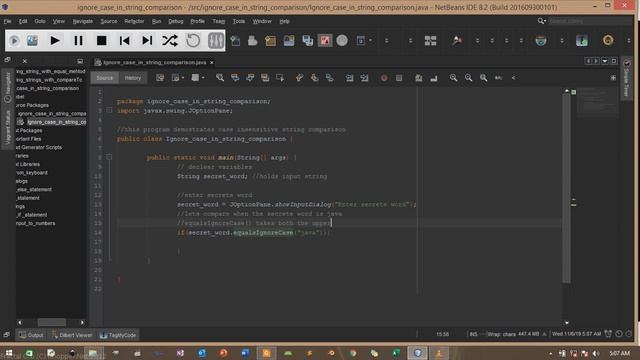
Task: Click the hammer Build Project icon
Action: click(x=457, y=40)
